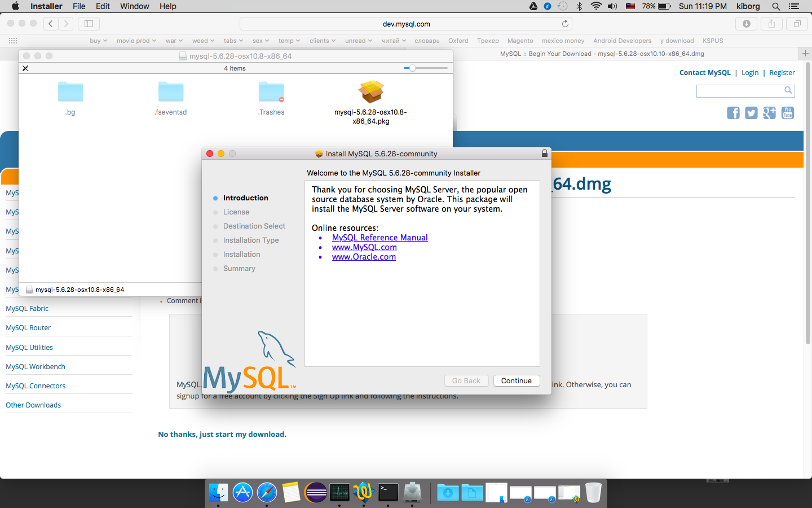
Task: Open MySQL Connectors in the sidebar
Action: 36,386
